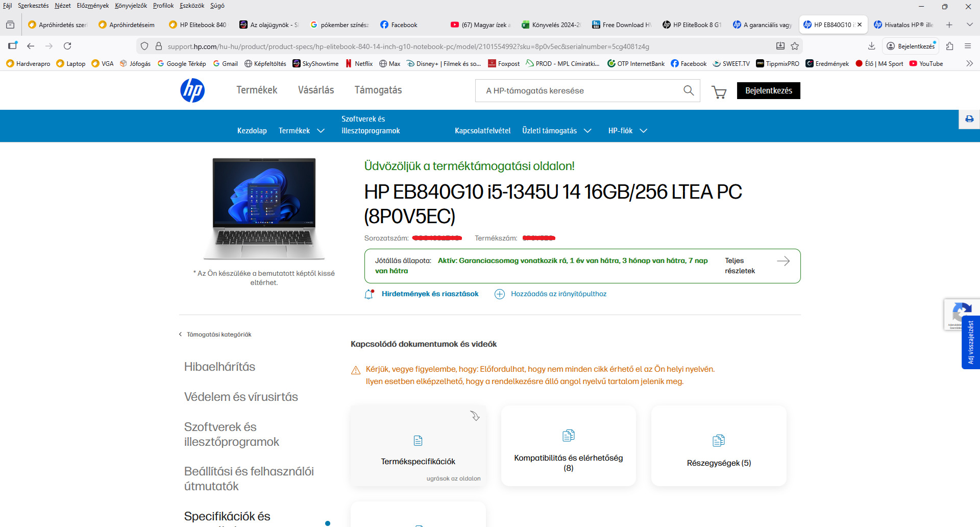This screenshot has height=527, width=980.
Task: Open Szoftverek és illesztőprogramok sidebar category
Action: (x=232, y=434)
